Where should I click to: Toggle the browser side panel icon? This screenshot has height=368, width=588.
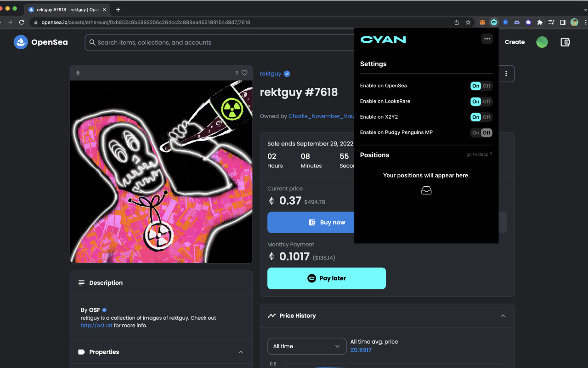[563, 22]
